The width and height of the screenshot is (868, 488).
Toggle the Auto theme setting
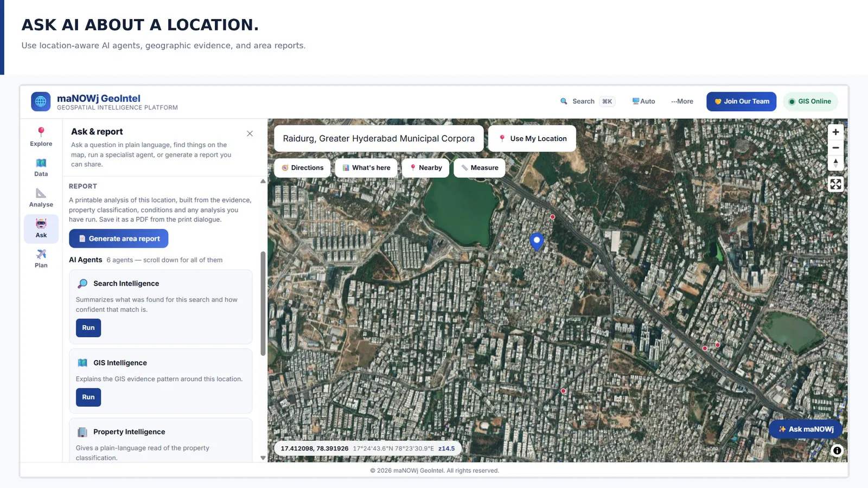click(643, 101)
